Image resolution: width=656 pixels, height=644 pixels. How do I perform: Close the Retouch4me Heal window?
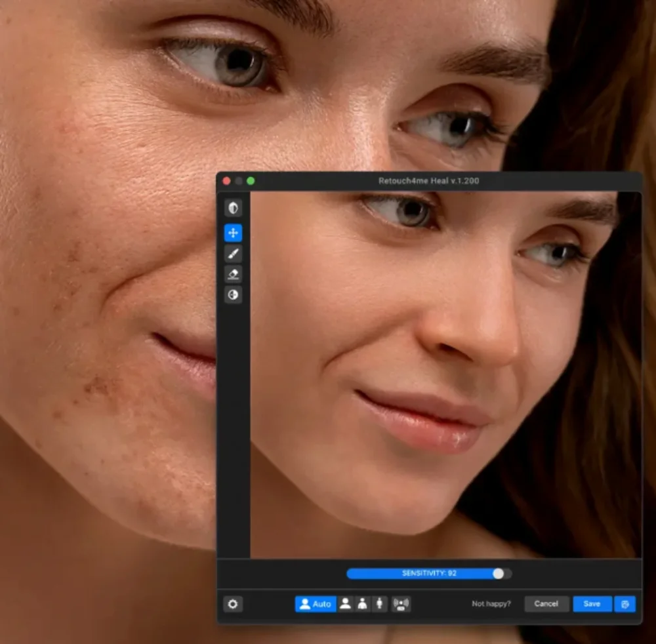(227, 180)
